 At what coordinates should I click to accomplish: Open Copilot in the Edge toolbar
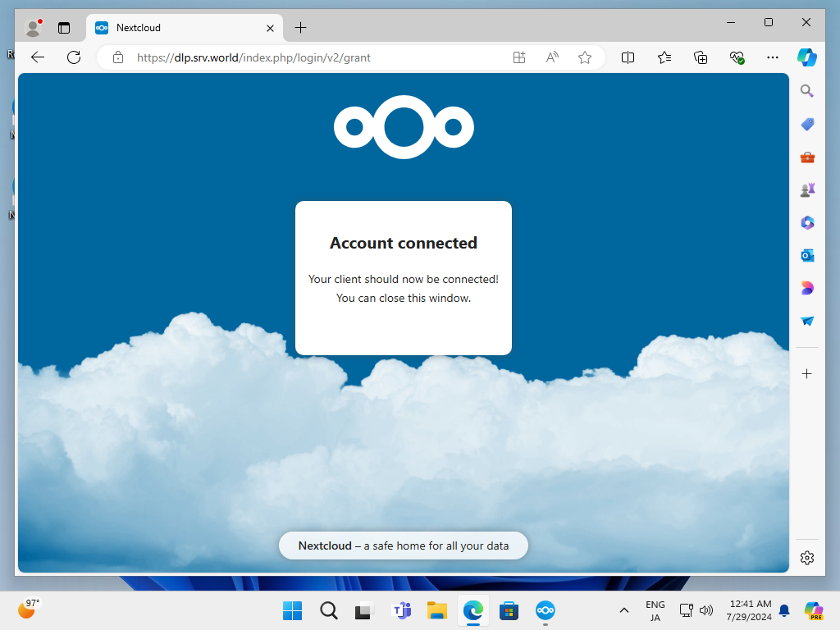(807, 57)
